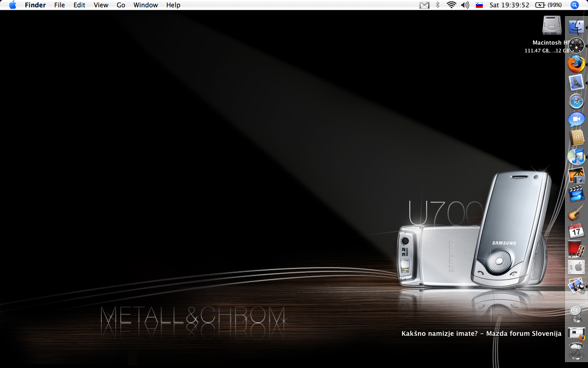Open iCal calendar icon
This screenshot has width=588, height=368.
point(576,230)
